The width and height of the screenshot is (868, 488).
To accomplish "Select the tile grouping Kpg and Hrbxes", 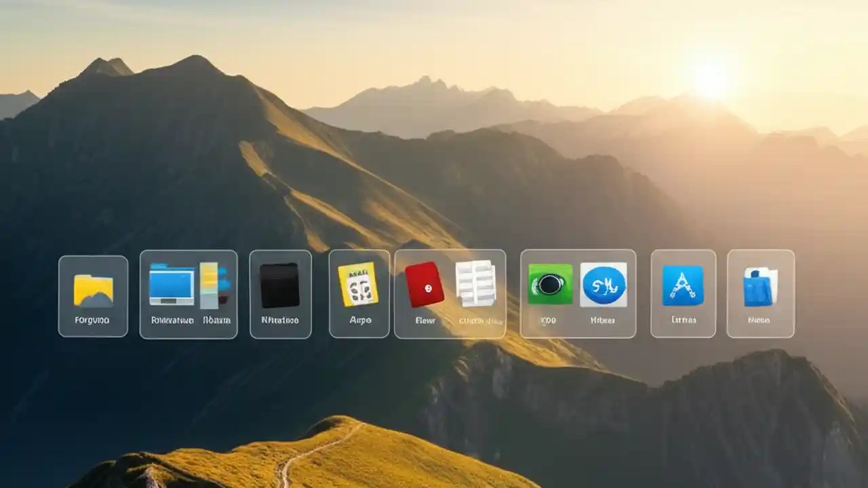I will 578,295.
